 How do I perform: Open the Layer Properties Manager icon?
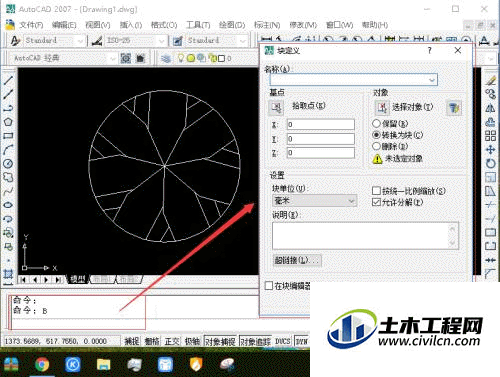(x=166, y=59)
